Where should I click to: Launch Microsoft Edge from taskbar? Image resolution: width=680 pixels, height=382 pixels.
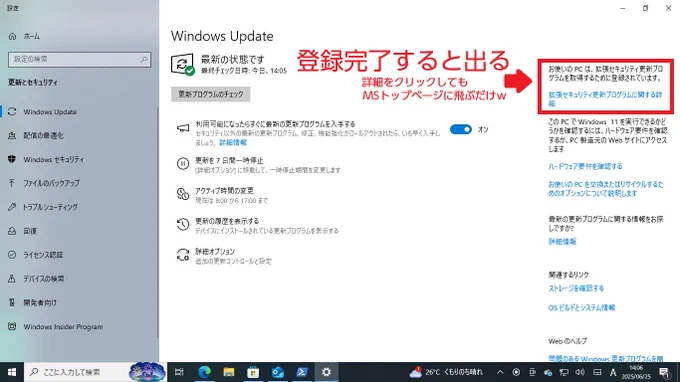click(x=204, y=372)
